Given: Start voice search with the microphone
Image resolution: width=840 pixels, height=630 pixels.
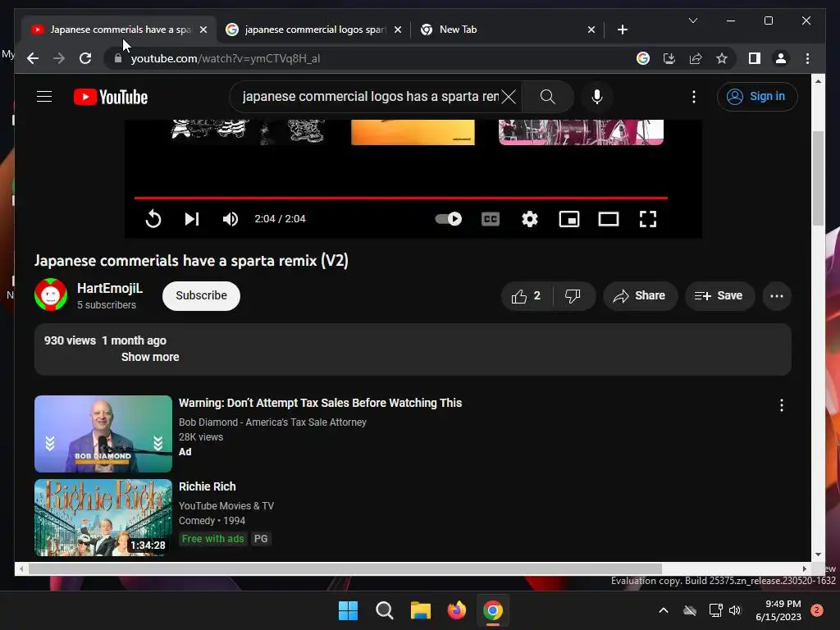Looking at the screenshot, I should click(x=597, y=97).
